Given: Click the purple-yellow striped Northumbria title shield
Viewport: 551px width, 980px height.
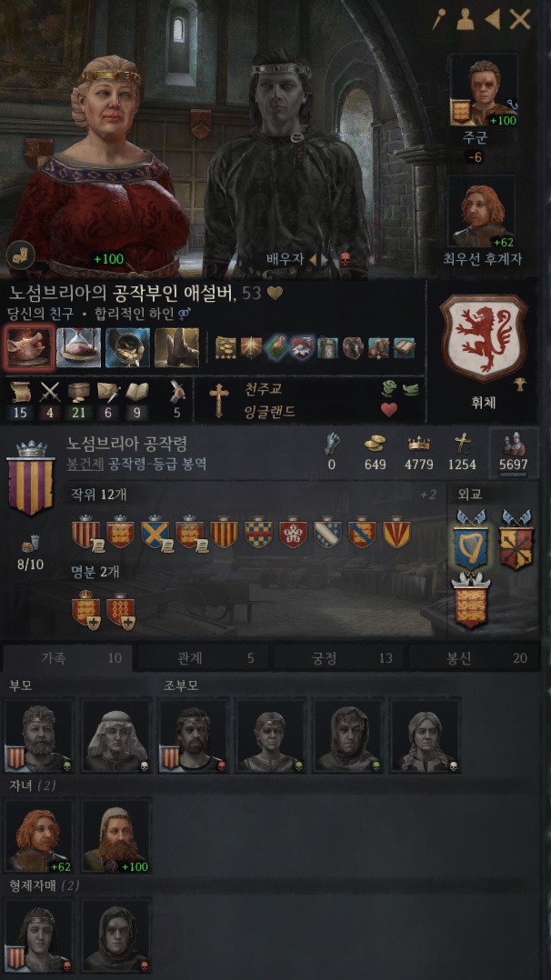Looking at the screenshot, I should pyautogui.click(x=30, y=477).
